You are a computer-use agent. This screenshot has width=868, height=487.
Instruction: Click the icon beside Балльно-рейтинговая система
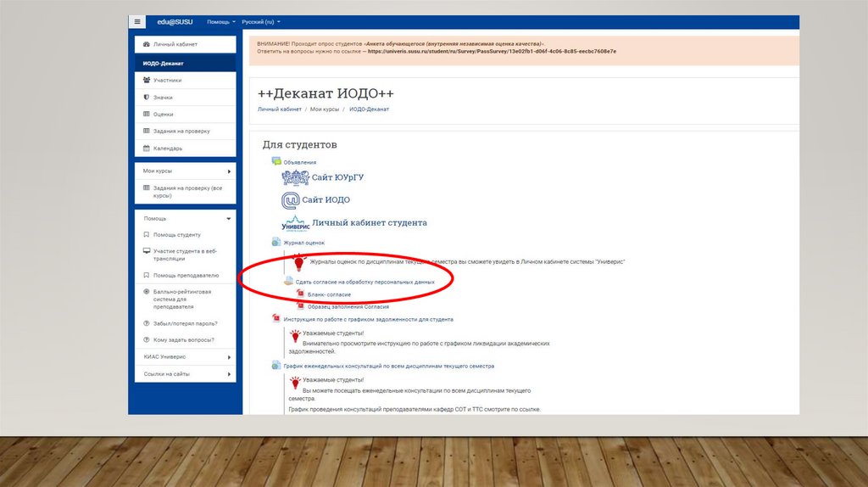pyautogui.click(x=146, y=291)
